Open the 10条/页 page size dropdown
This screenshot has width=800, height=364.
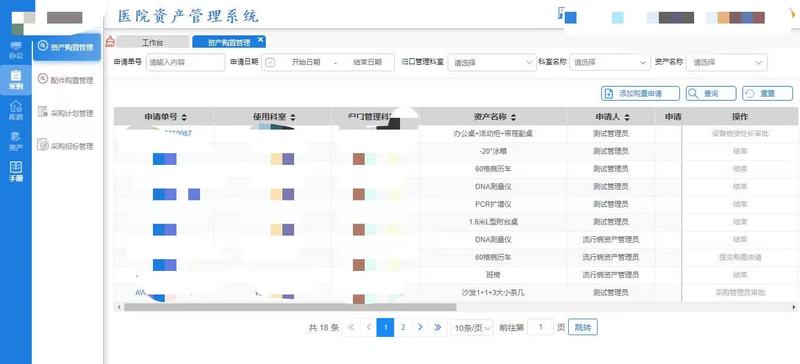(x=472, y=328)
